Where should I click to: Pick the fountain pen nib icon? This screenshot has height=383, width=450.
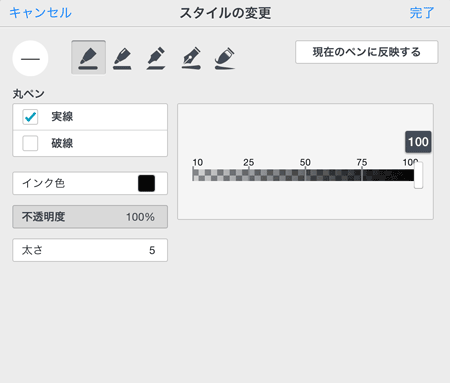pos(191,58)
